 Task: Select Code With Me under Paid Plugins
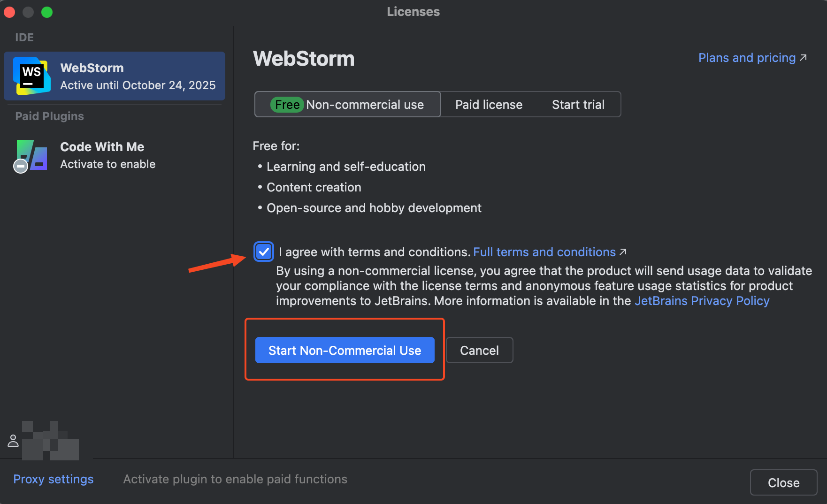pyautogui.click(x=107, y=155)
